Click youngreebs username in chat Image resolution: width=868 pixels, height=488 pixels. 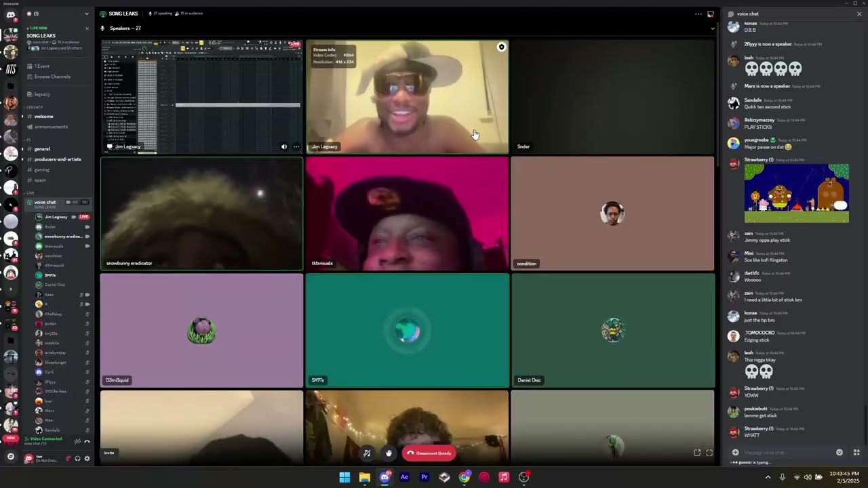[x=755, y=140]
